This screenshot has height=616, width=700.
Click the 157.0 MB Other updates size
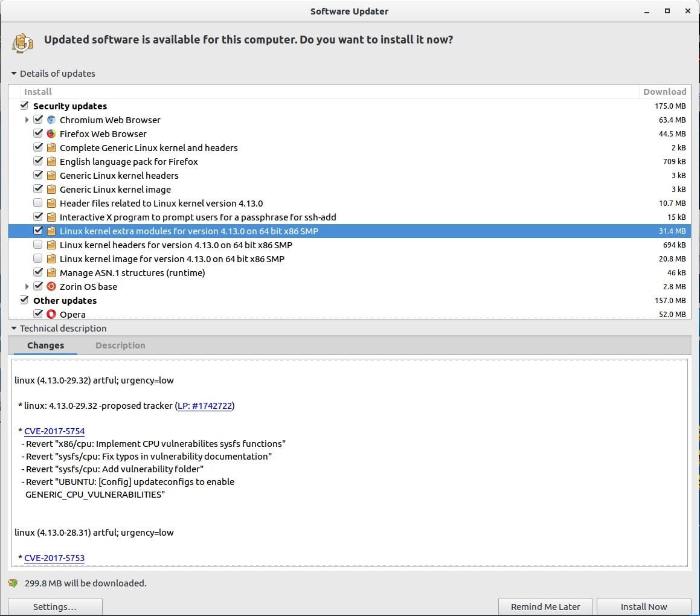point(670,300)
